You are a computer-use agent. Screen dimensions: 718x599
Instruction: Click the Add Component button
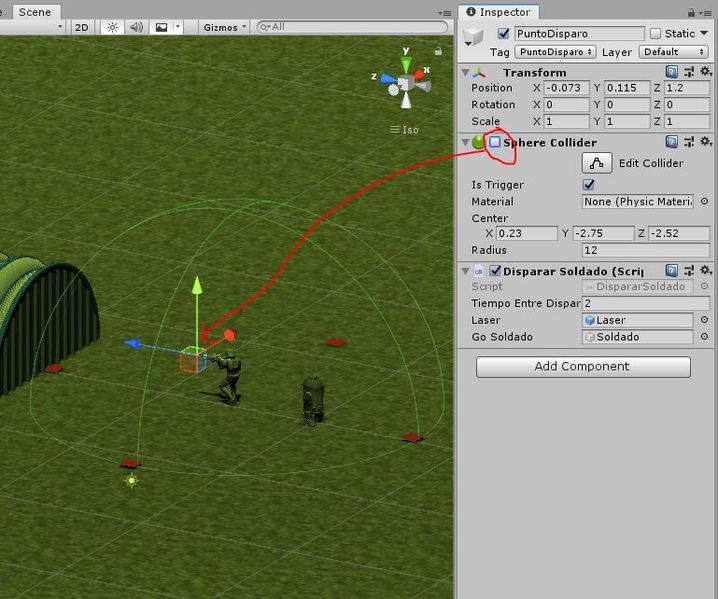[x=583, y=367]
